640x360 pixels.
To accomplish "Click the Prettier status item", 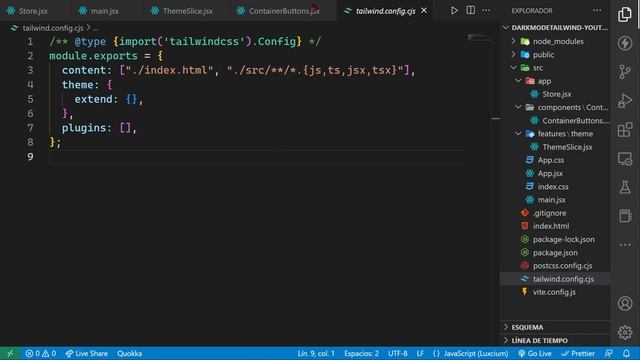I will pos(578,353).
